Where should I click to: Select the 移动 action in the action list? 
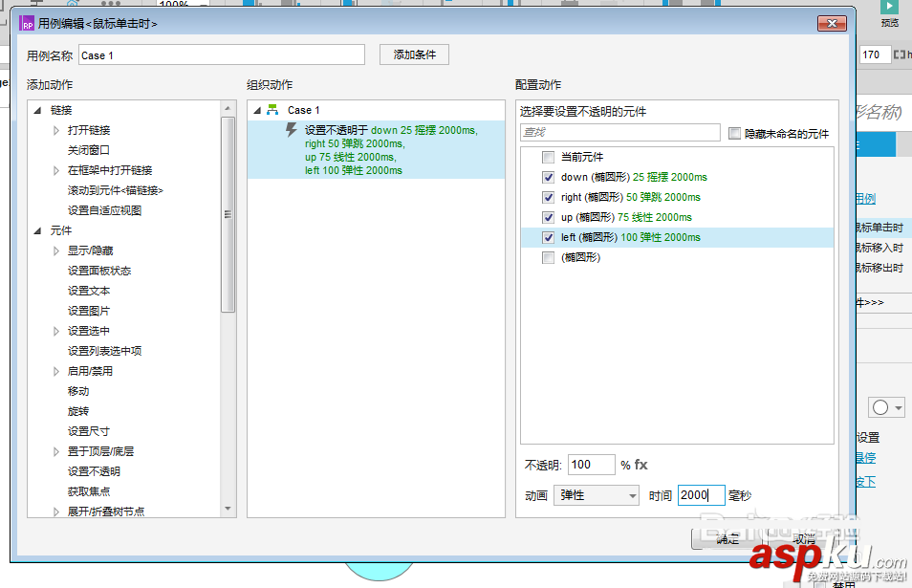[x=77, y=390]
